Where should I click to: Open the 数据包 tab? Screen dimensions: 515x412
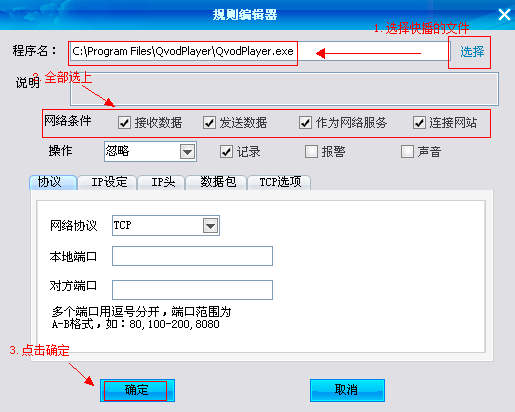point(216,182)
